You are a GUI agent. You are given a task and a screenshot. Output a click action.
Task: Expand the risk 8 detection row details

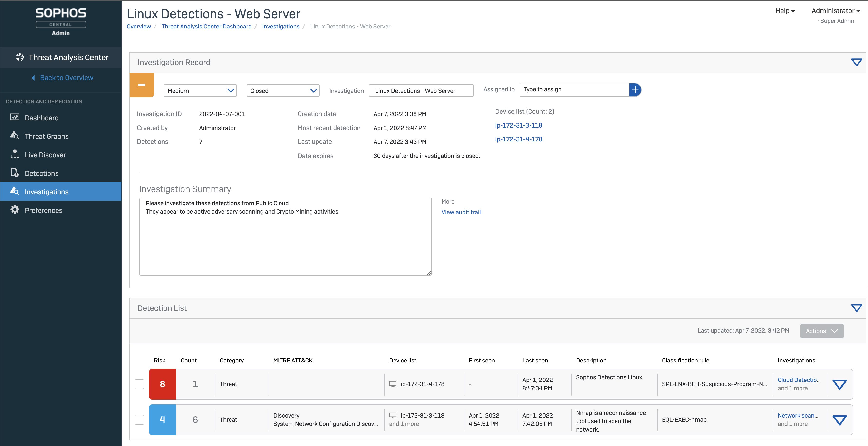839,384
